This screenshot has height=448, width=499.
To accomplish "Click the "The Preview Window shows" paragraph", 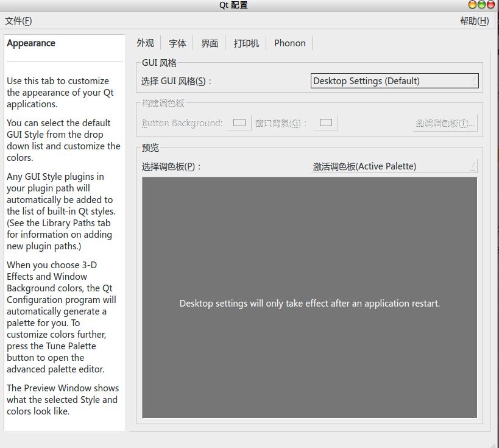I will point(63,400).
